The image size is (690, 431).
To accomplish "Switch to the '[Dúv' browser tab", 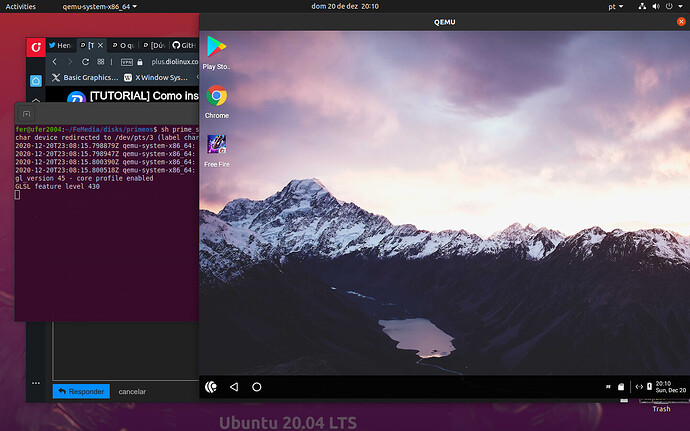I will pos(154,45).
